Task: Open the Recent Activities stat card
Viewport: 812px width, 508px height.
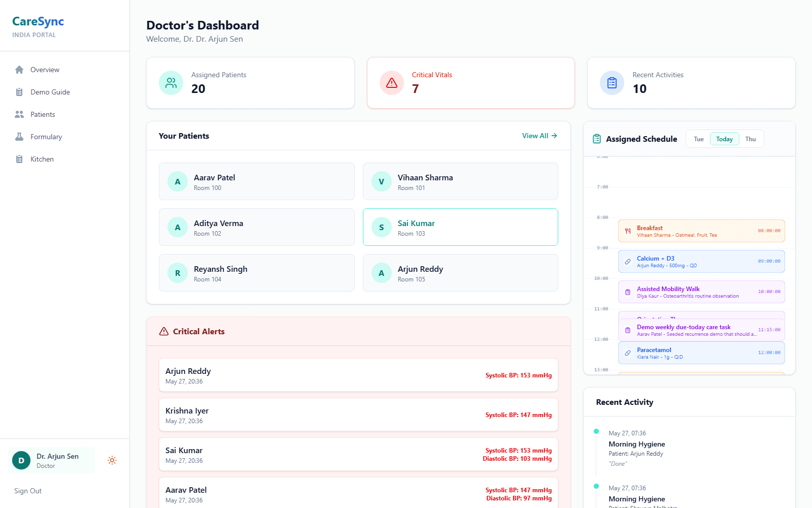Action: [x=691, y=83]
